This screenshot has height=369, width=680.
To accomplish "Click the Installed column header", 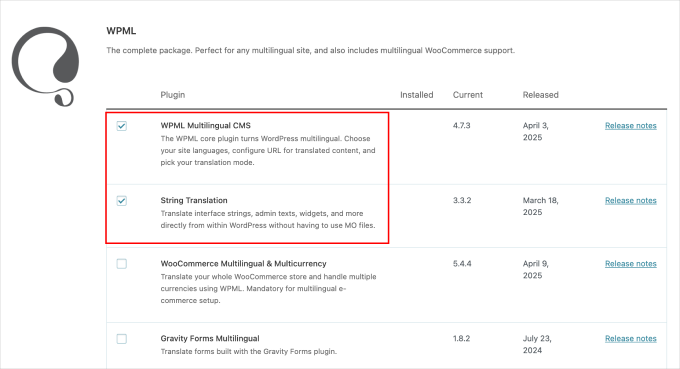I will 416,95.
